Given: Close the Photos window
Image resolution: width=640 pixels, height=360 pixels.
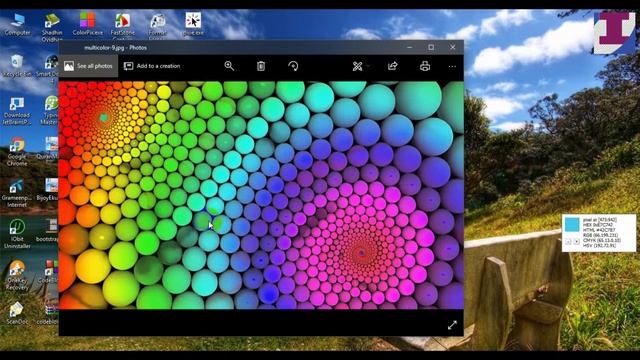Looking at the screenshot, I should click(x=453, y=47).
